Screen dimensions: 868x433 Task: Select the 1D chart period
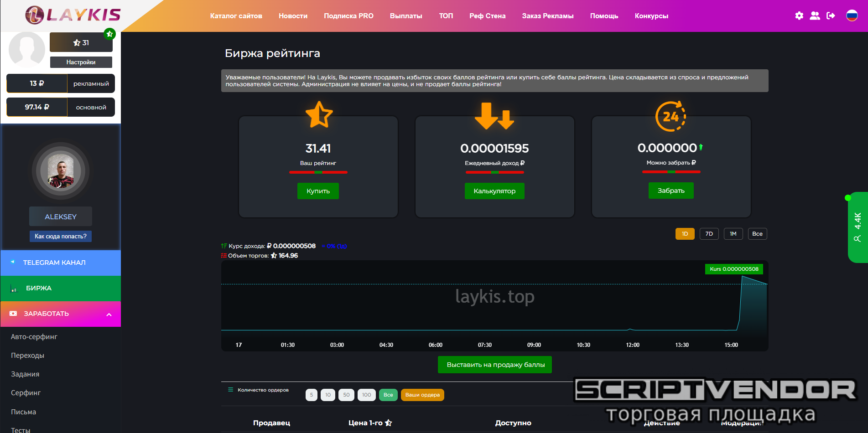tap(685, 234)
